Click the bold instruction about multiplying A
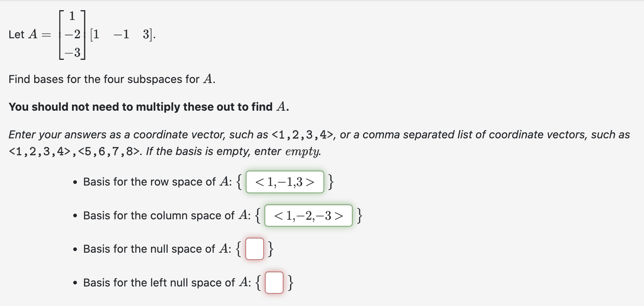The image size is (644, 306). (x=148, y=107)
